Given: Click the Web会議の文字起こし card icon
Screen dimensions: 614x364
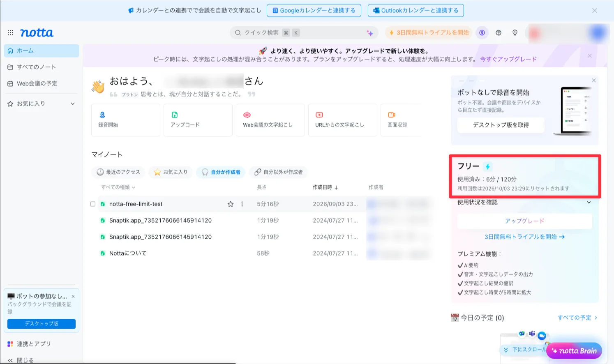Looking at the screenshot, I should 247,115.
